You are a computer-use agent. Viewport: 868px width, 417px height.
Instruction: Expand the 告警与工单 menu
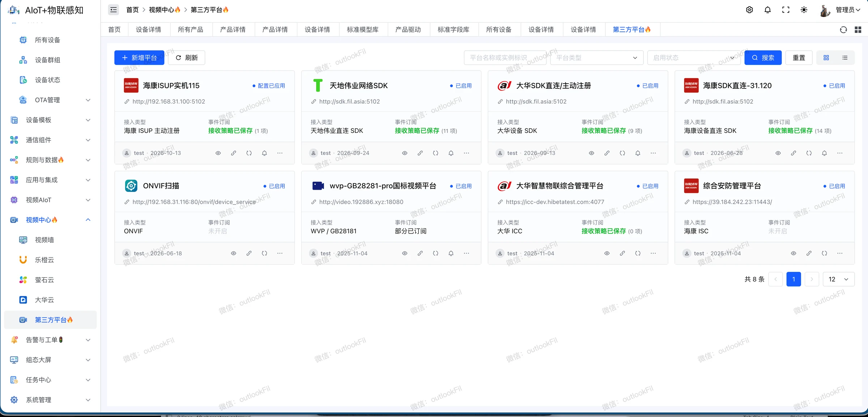(51, 340)
